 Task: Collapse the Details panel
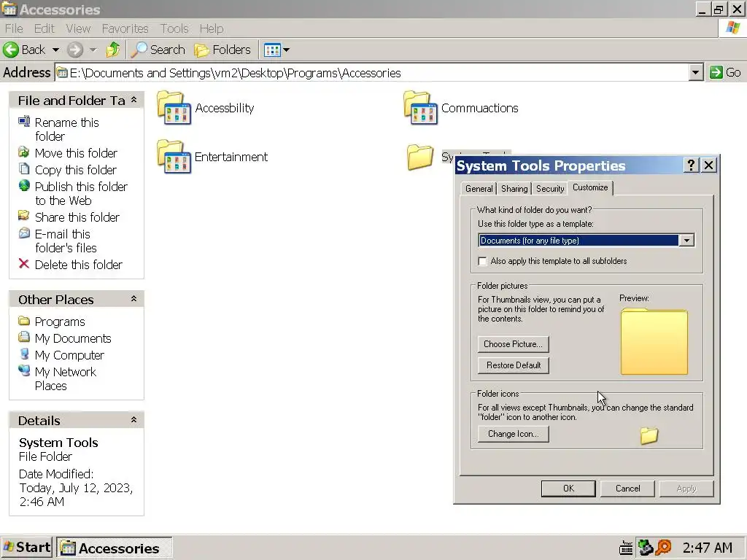pyautogui.click(x=134, y=420)
